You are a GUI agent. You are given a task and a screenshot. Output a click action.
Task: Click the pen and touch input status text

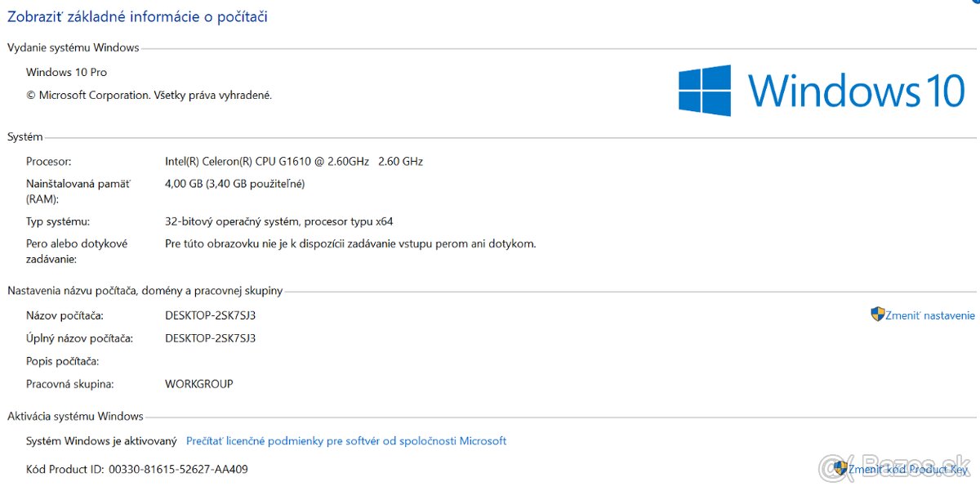tap(350, 243)
